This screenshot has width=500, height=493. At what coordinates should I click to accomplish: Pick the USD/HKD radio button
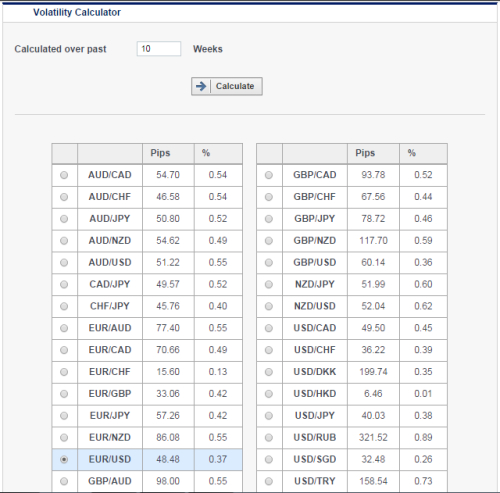pos(269,394)
